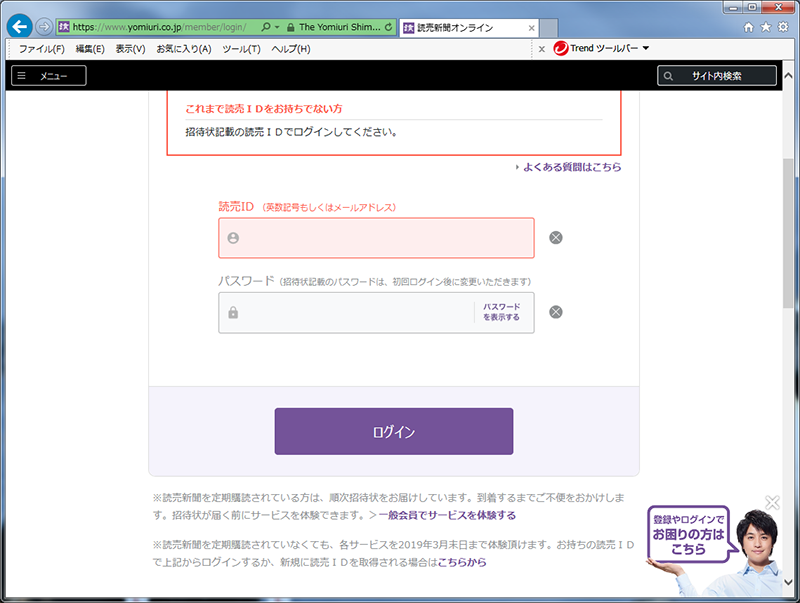Open a new blank tab
The width and height of the screenshot is (800, 603).
coord(548,28)
